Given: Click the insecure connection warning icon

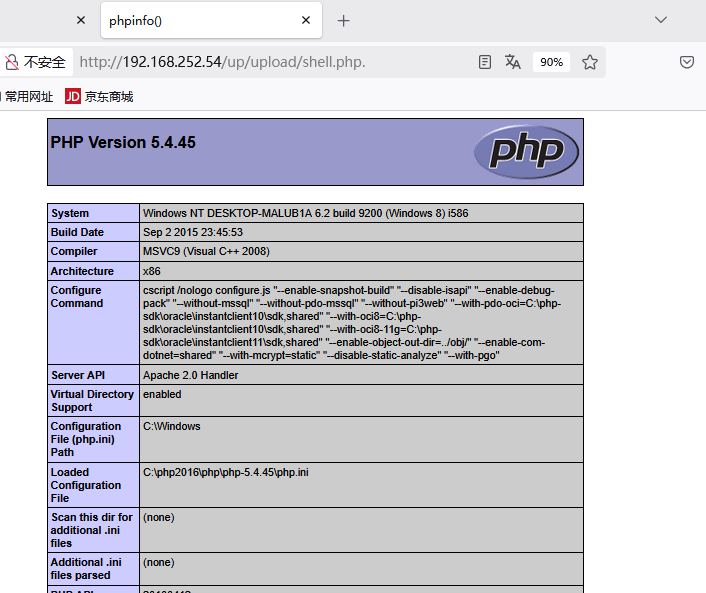Looking at the screenshot, I should coord(11,62).
